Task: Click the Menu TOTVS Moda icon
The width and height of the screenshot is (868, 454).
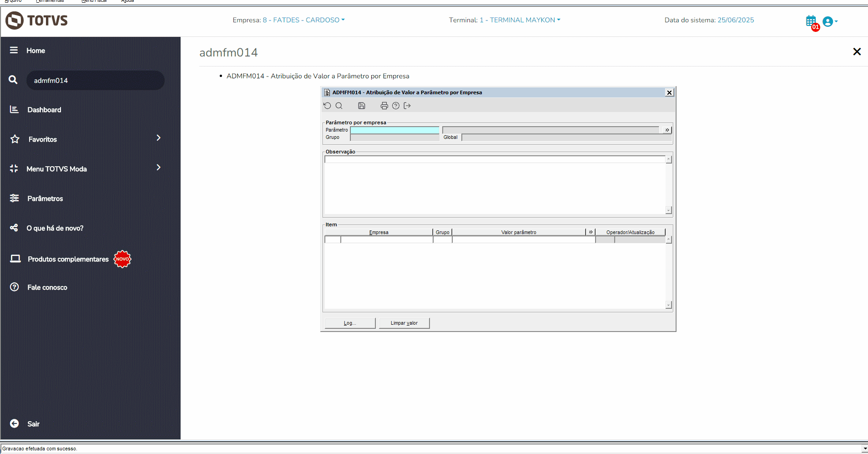Action: coord(14,168)
